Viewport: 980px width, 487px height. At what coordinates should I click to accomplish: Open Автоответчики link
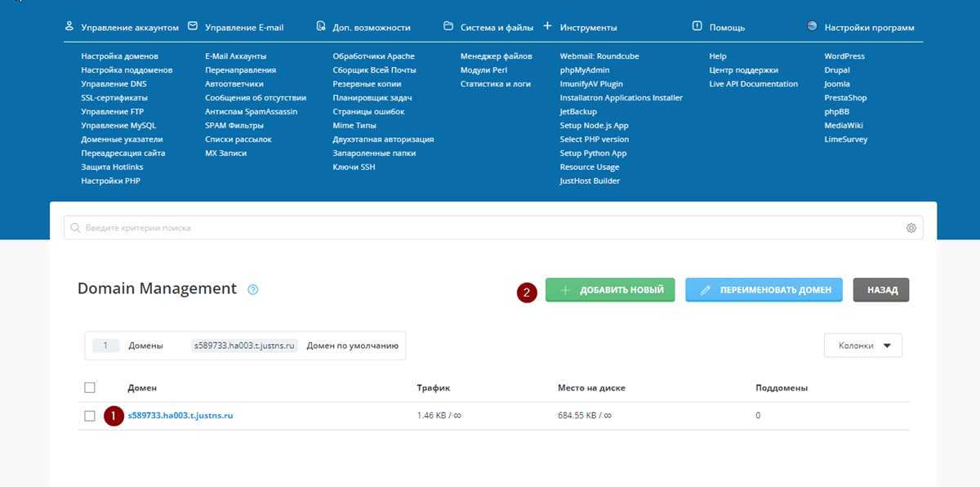tap(234, 84)
